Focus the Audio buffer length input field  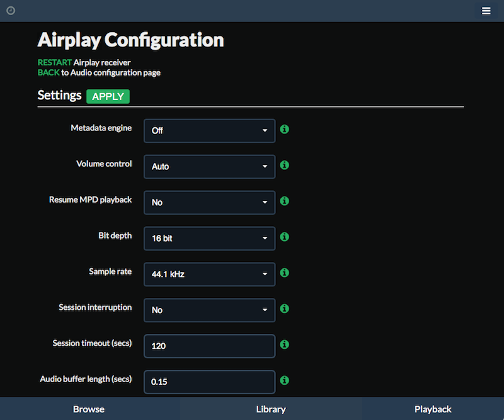(210, 382)
